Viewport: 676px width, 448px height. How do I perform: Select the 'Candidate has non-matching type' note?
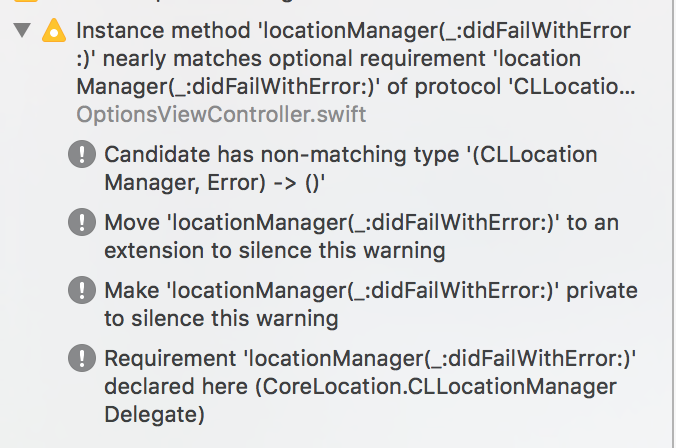pyautogui.click(x=351, y=169)
